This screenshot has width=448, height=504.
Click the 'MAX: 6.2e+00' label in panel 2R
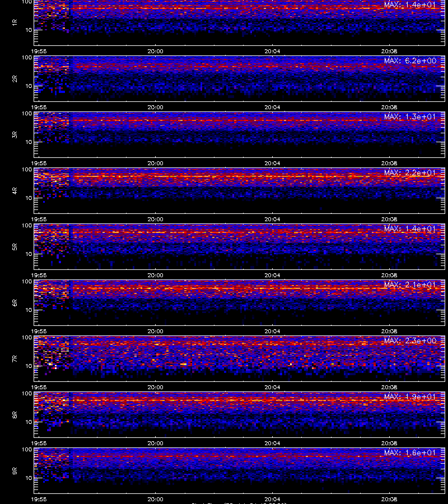point(410,60)
